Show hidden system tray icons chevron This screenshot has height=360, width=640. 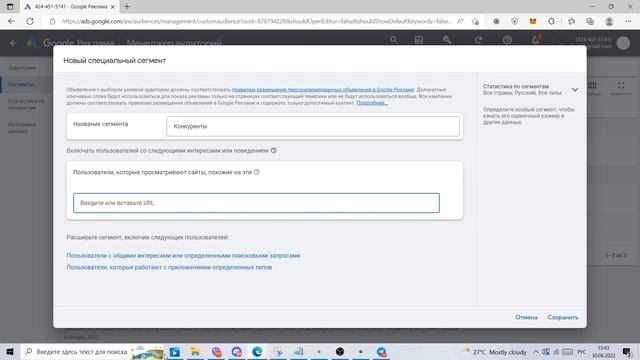pos(536,351)
